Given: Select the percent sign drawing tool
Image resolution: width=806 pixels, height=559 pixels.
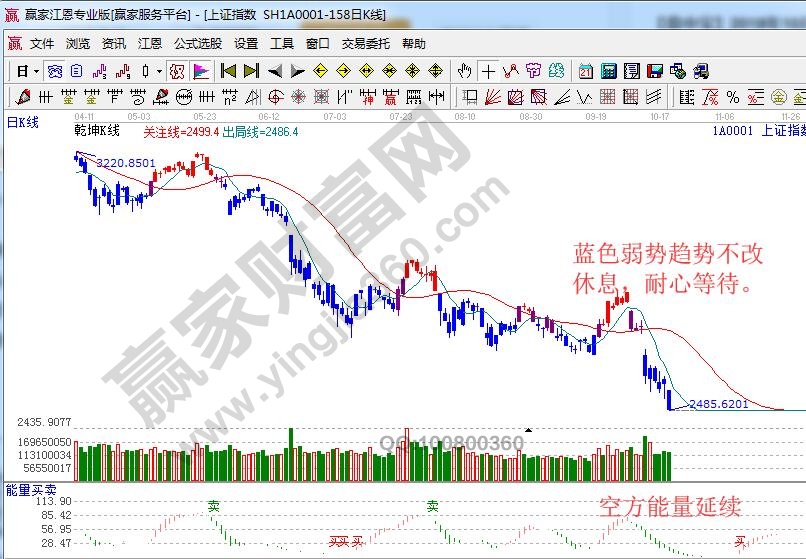Looking at the screenshot, I should coord(732,97).
